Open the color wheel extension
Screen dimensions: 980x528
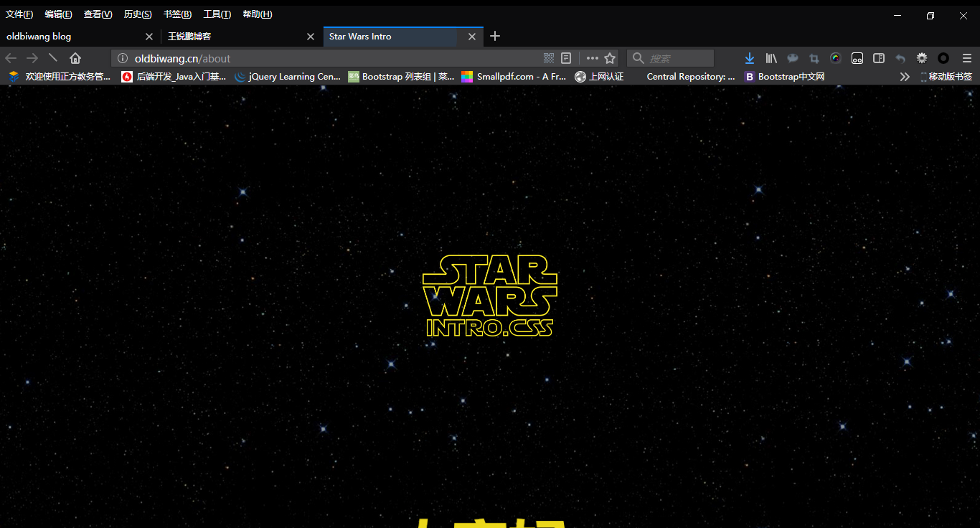tap(836, 58)
